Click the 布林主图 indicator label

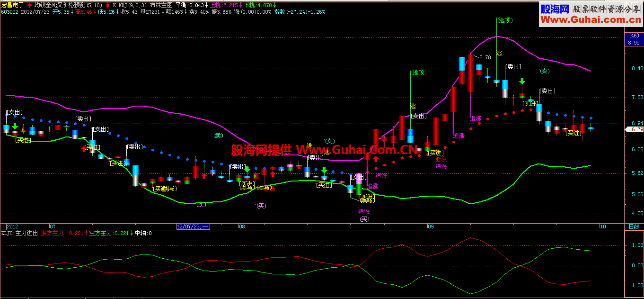point(161,5)
